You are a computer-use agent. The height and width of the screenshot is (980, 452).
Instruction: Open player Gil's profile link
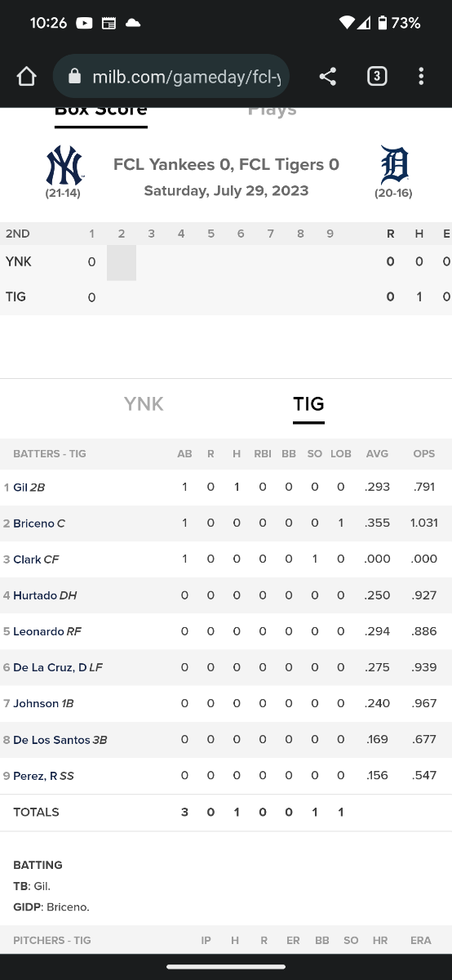click(20, 488)
